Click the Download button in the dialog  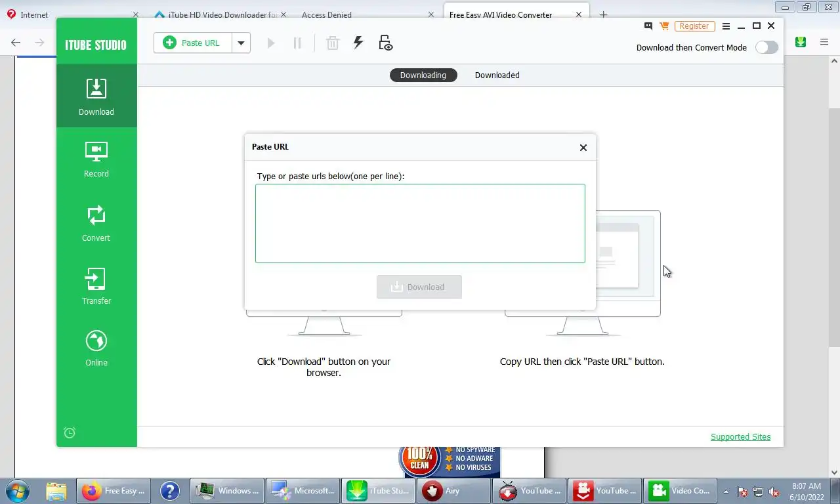419,287
